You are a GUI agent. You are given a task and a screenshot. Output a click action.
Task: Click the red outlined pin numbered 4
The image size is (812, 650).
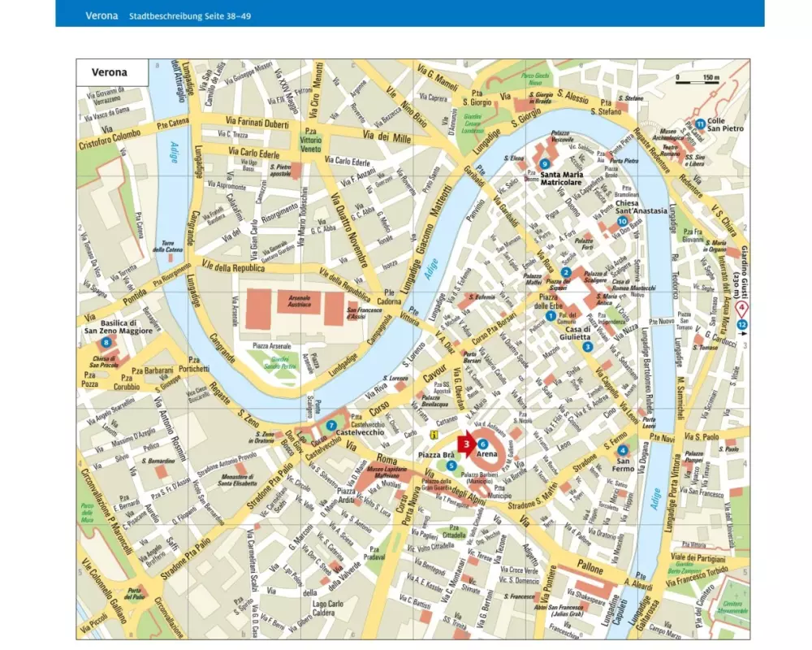pos(741,310)
